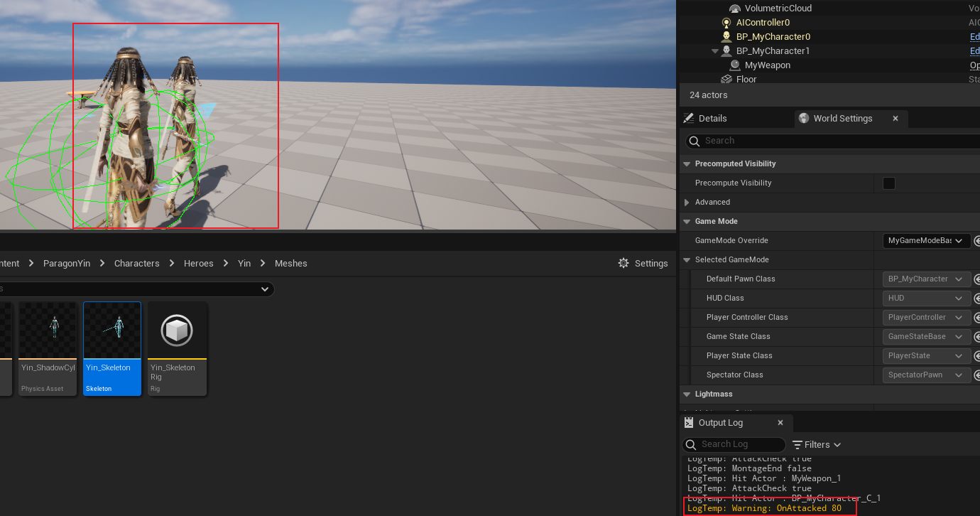Focus the Search Log input field
Image resolution: width=980 pixels, height=516 pixels.
734,445
